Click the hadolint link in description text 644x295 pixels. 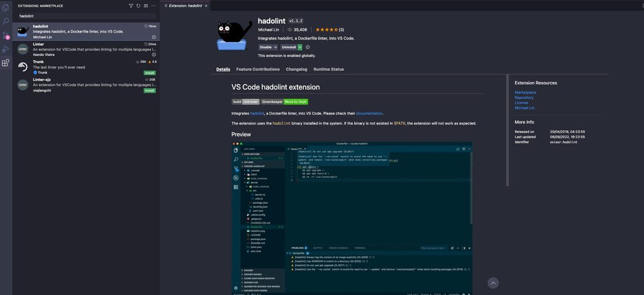coord(257,113)
